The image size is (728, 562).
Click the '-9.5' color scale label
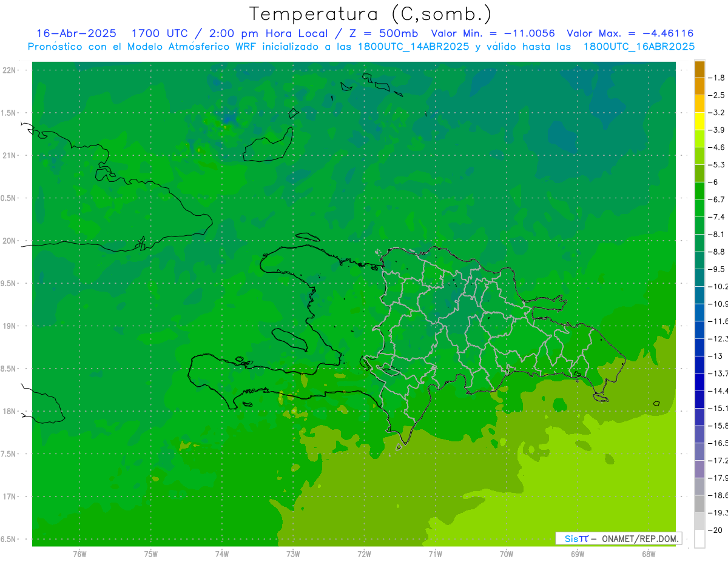(716, 269)
